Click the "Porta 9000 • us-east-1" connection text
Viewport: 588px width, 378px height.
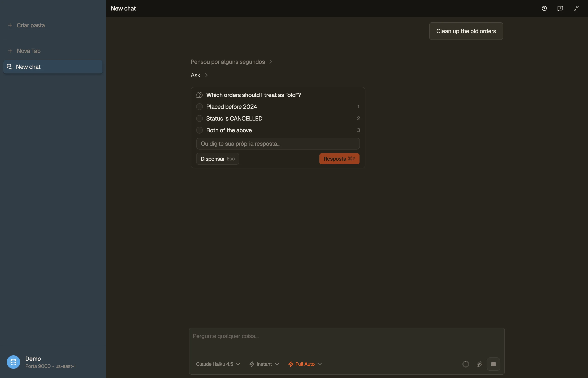pyautogui.click(x=50, y=366)
